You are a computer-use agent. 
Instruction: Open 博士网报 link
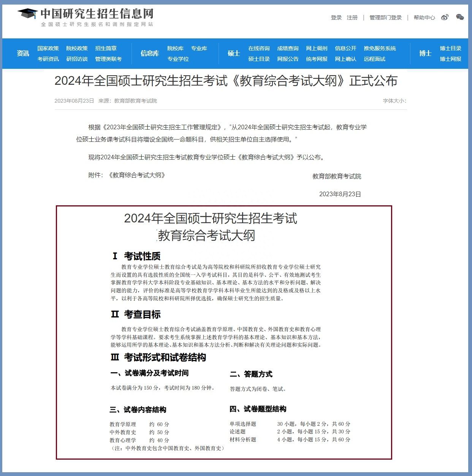pyautogui.click(x=451, y=59)
